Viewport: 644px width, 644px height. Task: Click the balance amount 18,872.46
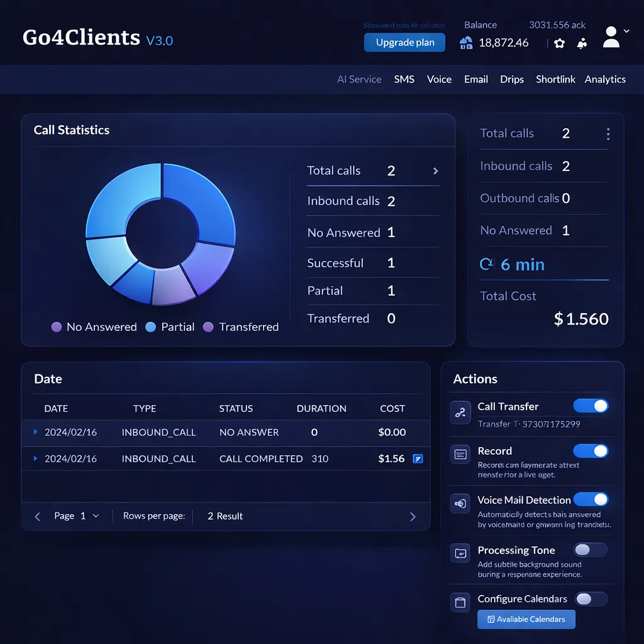point(504,43)
